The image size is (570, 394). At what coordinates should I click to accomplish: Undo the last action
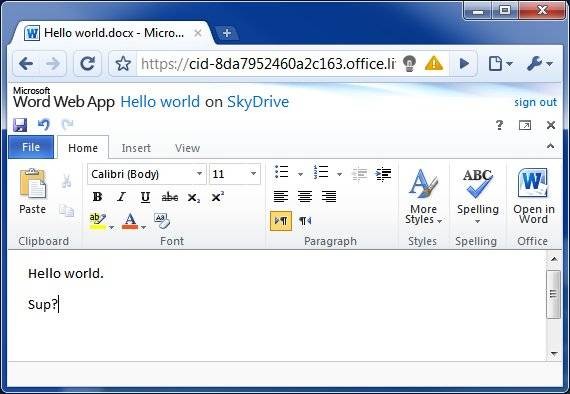click(44, 125)
